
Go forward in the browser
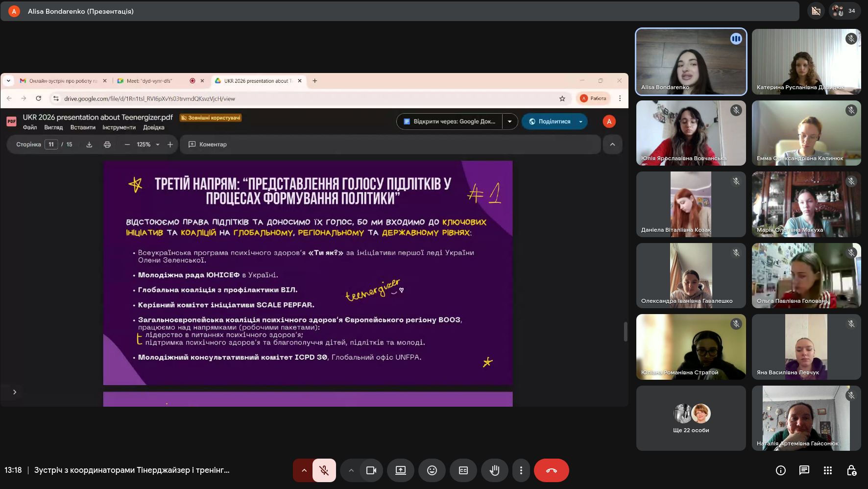(x=24, y=98)
